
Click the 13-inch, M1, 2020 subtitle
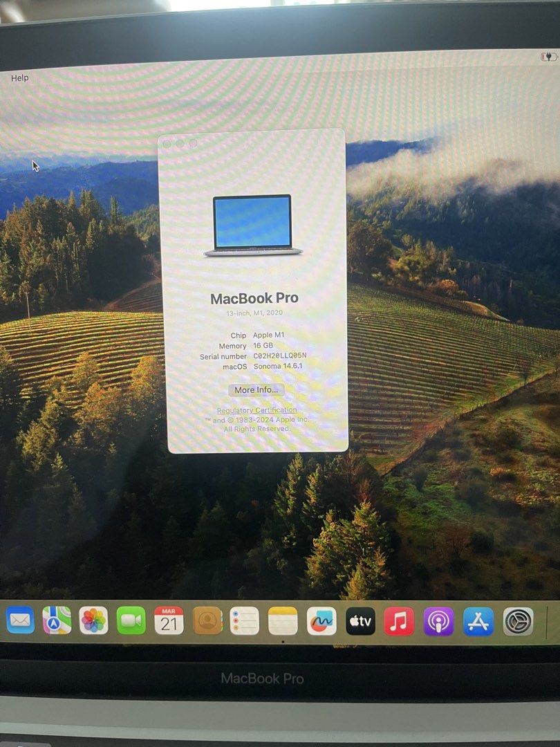[x=254, y=313]
